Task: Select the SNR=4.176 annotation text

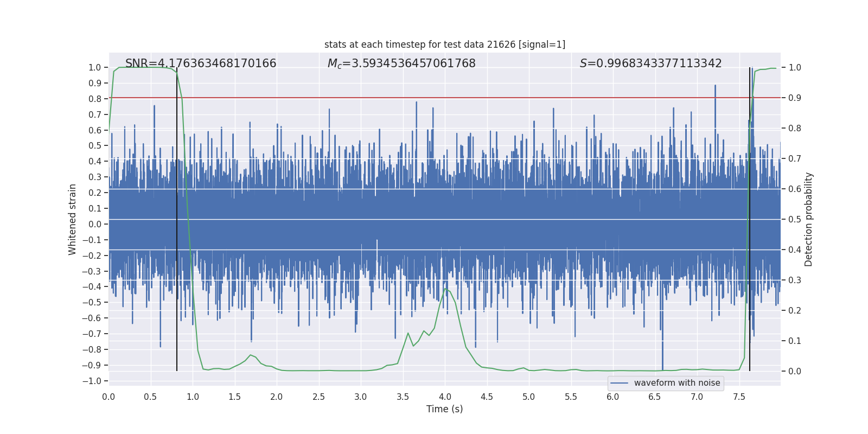Action: (201, 63)
